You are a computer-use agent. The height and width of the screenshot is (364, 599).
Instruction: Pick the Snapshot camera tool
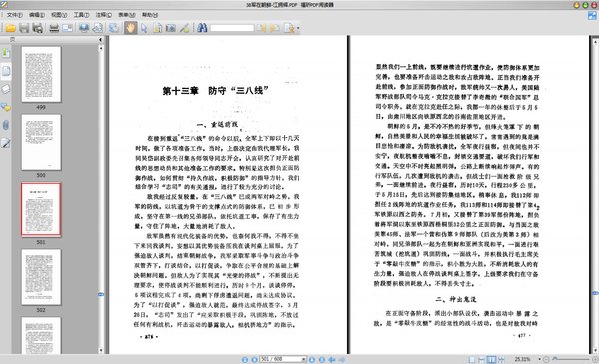pos(170,28)
